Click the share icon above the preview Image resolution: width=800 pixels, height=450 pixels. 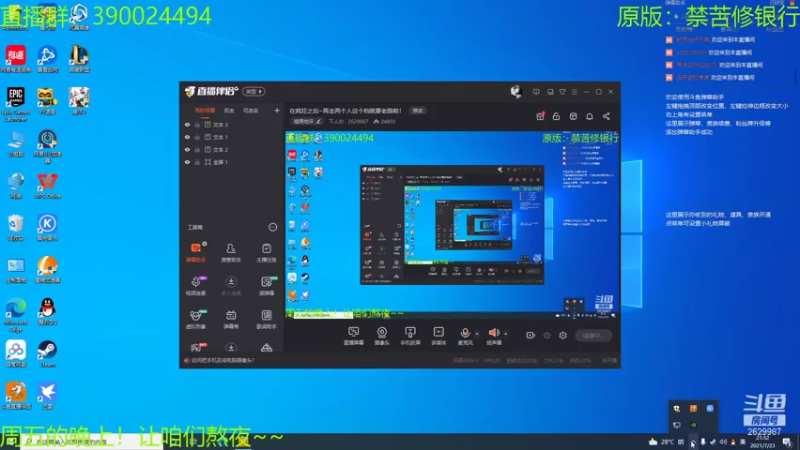pyautogui.click(x=606, y=116)
